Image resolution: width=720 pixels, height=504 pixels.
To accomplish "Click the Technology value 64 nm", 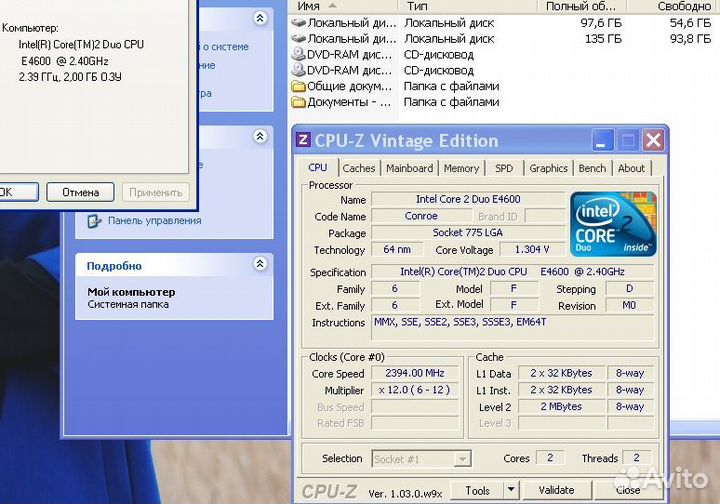I will click(x=397, y=250).
